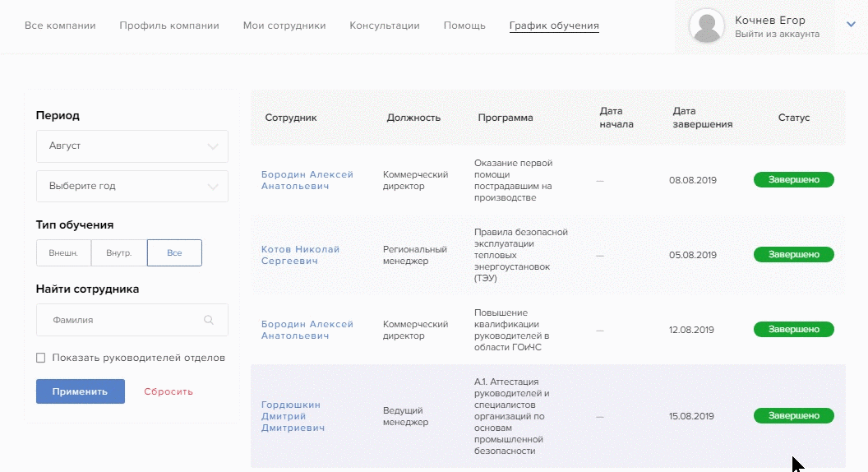Image resolution: width=868 pixels, height=472 pixels.
Task: Open Профиль компании page
Action: [169, 25]
